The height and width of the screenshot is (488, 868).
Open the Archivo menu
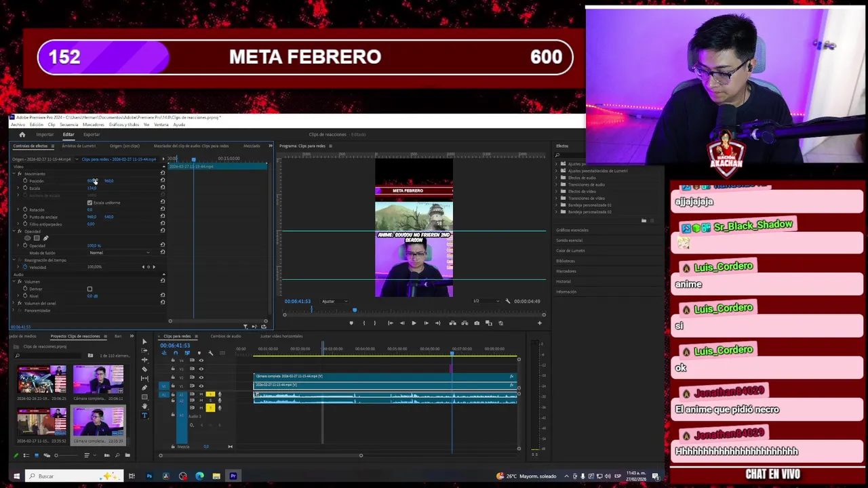point(18,125)
